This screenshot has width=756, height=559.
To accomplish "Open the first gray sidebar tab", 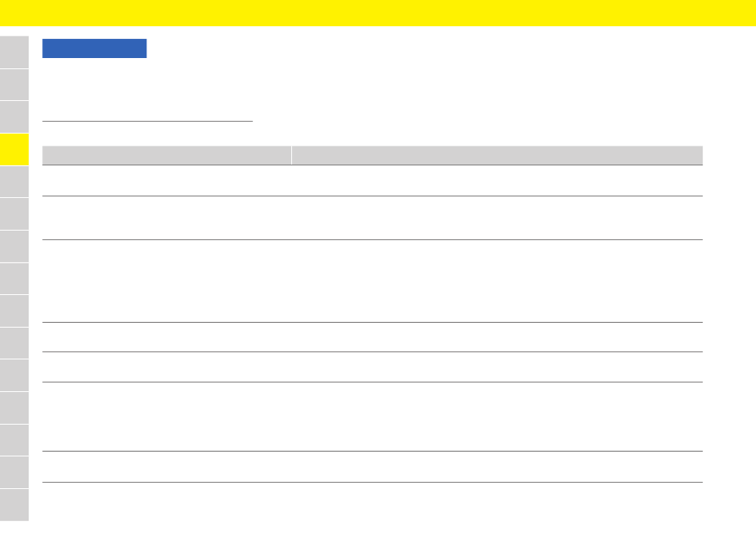I will click(14, 52).
